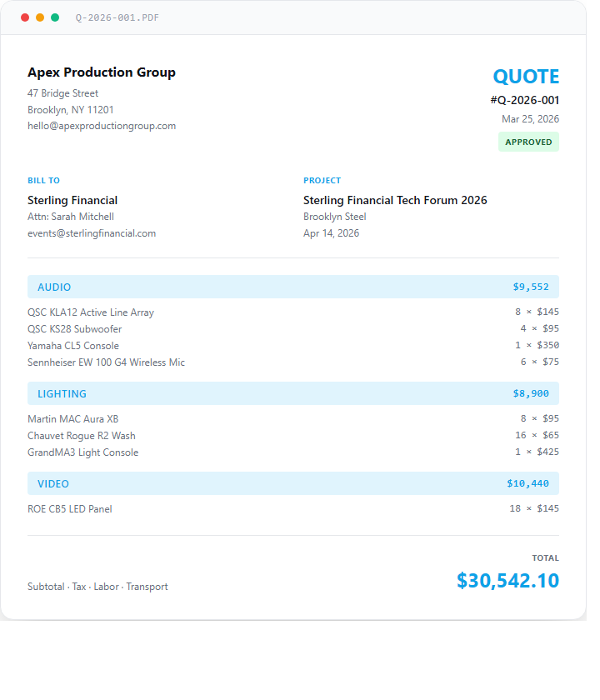Image resolution: width=600 pixels, height=700 pixels.
Task: Click the Apex Production Group heading
Action: coord(102,72)
